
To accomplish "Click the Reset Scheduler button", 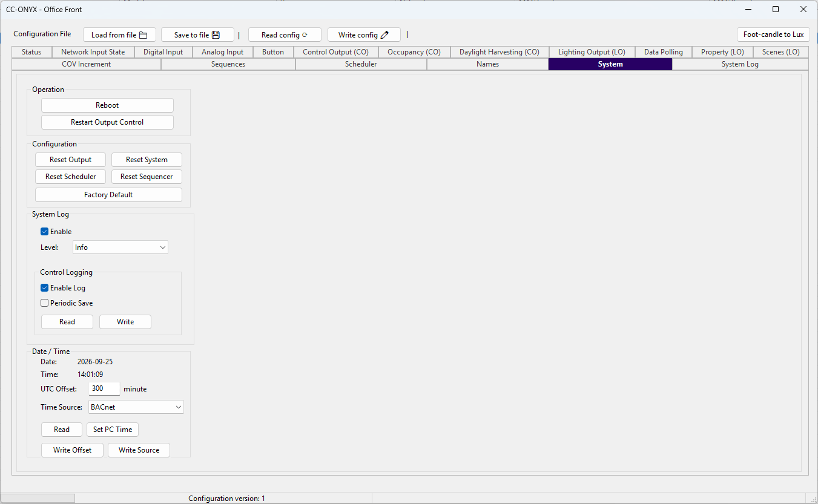I will coord(71,177).
